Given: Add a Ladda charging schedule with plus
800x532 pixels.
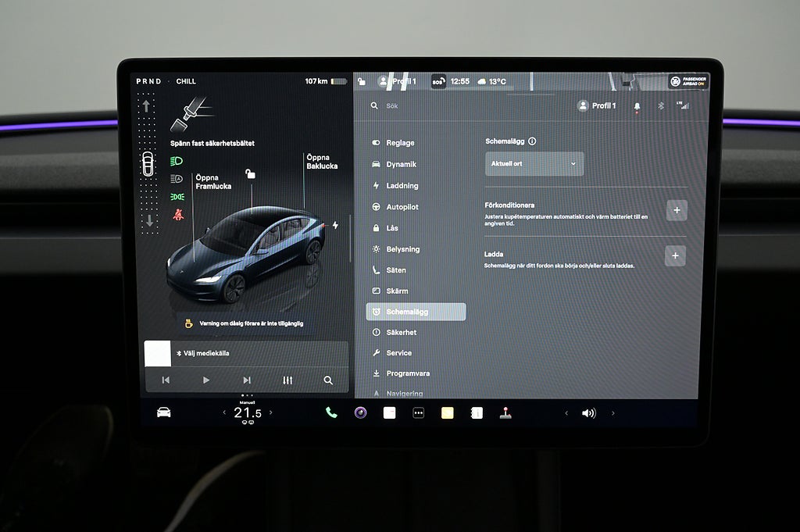Looking at the screenshot, I should click(x=675, y=255).
